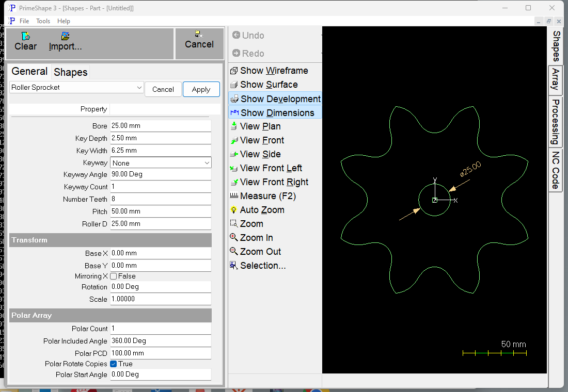Click the Pitch value field

click(161, 211)
